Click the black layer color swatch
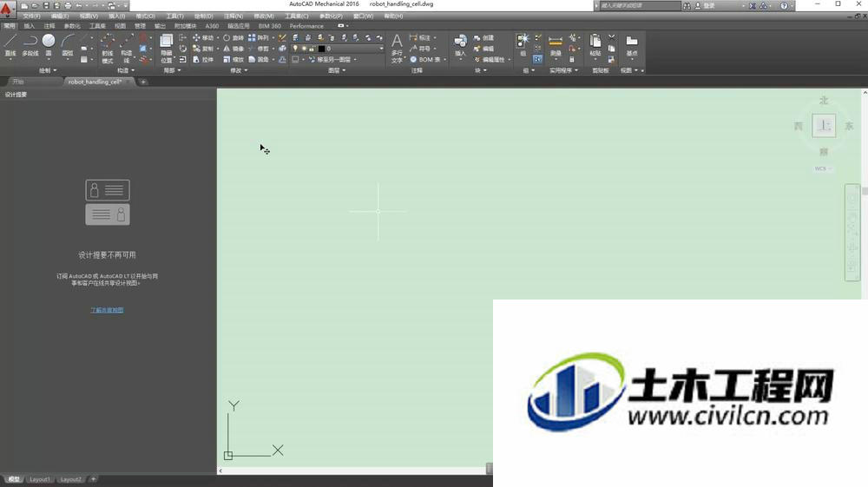The height and width of the screenshot is (487, 868). coord(322,49)
